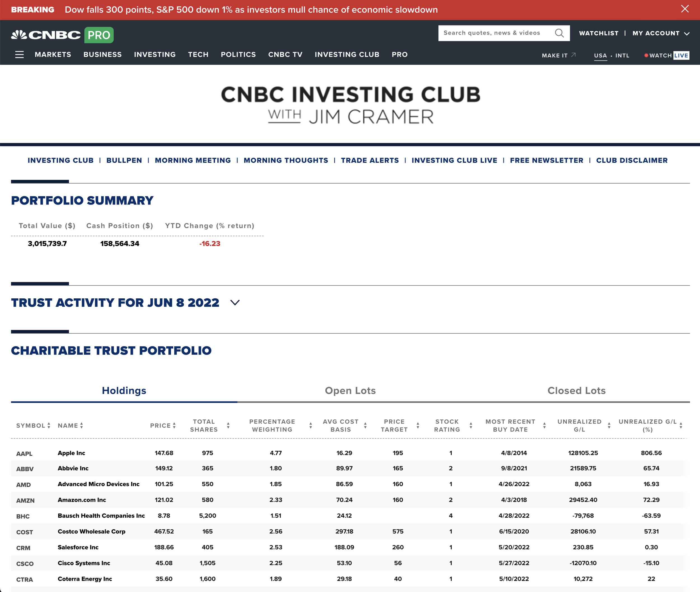Sort by Total Shares arrows
Viewport: 700px width, 592px height.
click(x=228, y=426)
